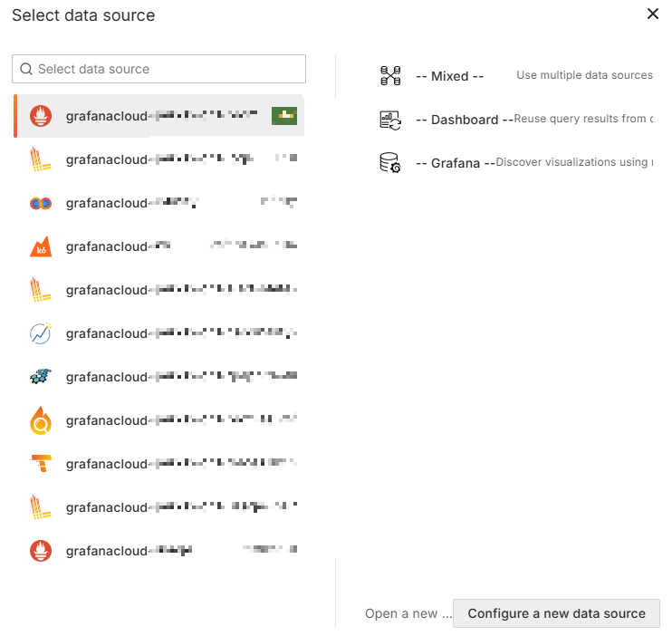Select the highlighted Prometheus data source icon

click(x=41, y=116)
